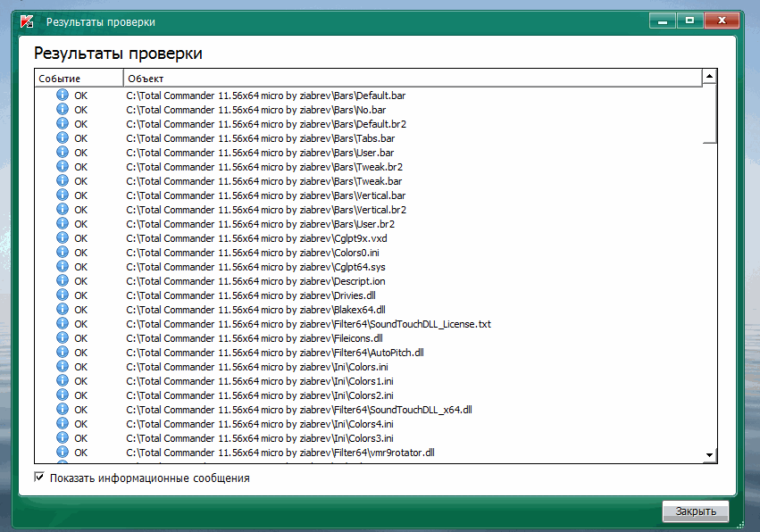Select the path ending in SoundTouchDLL_License.txt
Screen dimensions: 760x532
point(308,324)
